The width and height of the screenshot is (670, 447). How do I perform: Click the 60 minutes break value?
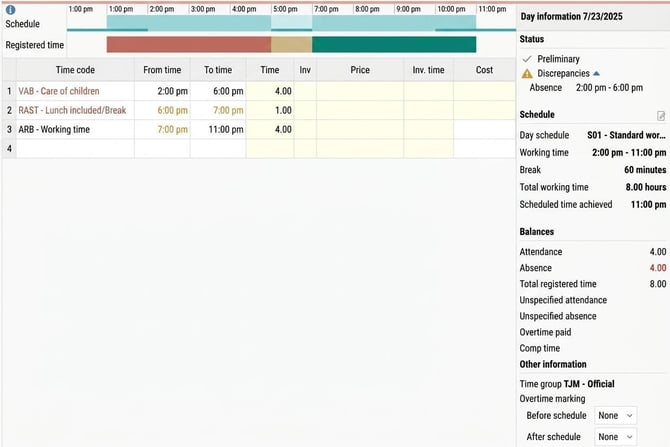tap(645, 170)
